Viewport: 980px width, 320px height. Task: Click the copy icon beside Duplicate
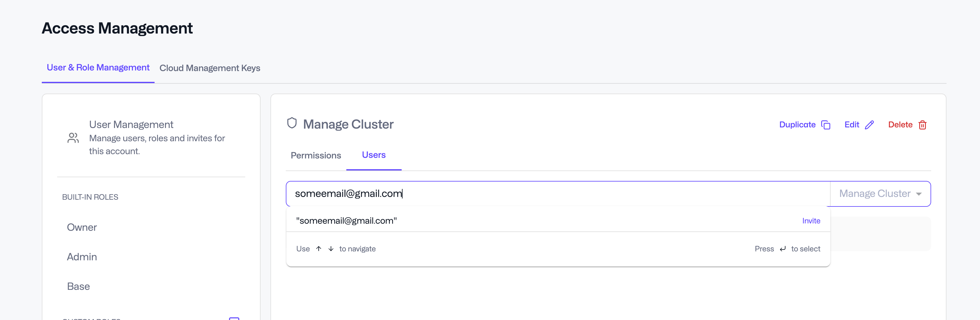click(x=825, y=125)
